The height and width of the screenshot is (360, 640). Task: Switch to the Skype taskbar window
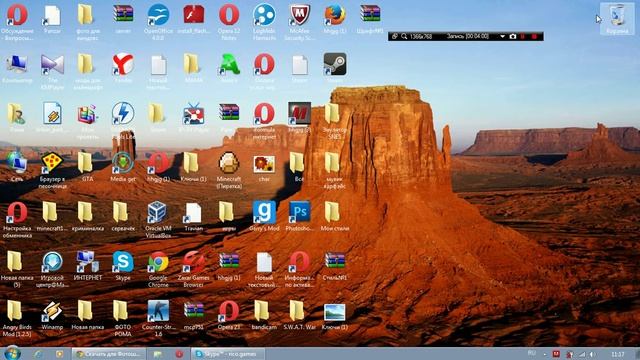[228, 354]
